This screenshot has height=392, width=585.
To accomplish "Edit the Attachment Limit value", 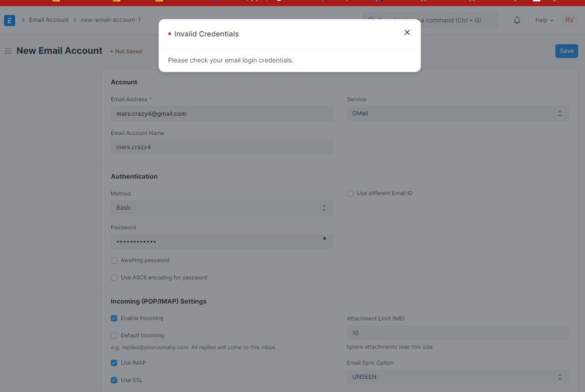I will [457, 333].
